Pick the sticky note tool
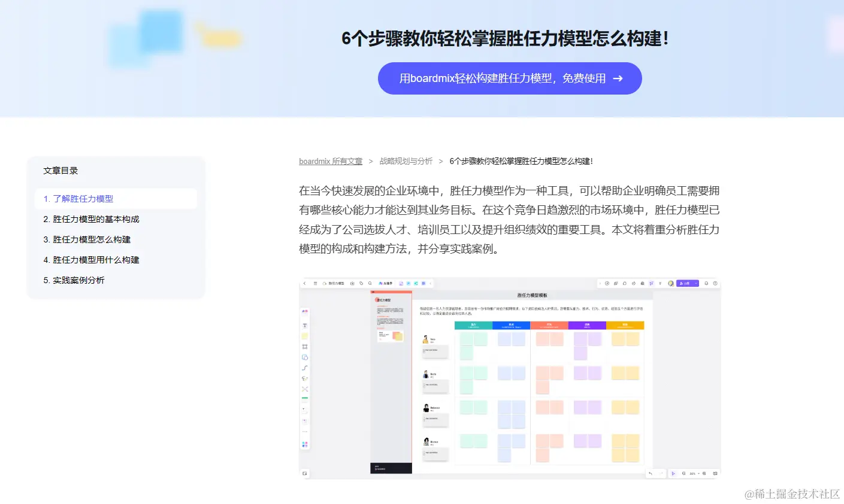The height and width of the screenshot is (504, 844). coord(304,336)
